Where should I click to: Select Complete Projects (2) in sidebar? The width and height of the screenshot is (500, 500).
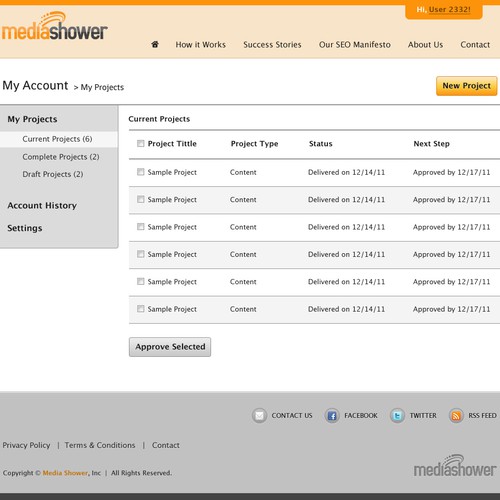point(61,157)
